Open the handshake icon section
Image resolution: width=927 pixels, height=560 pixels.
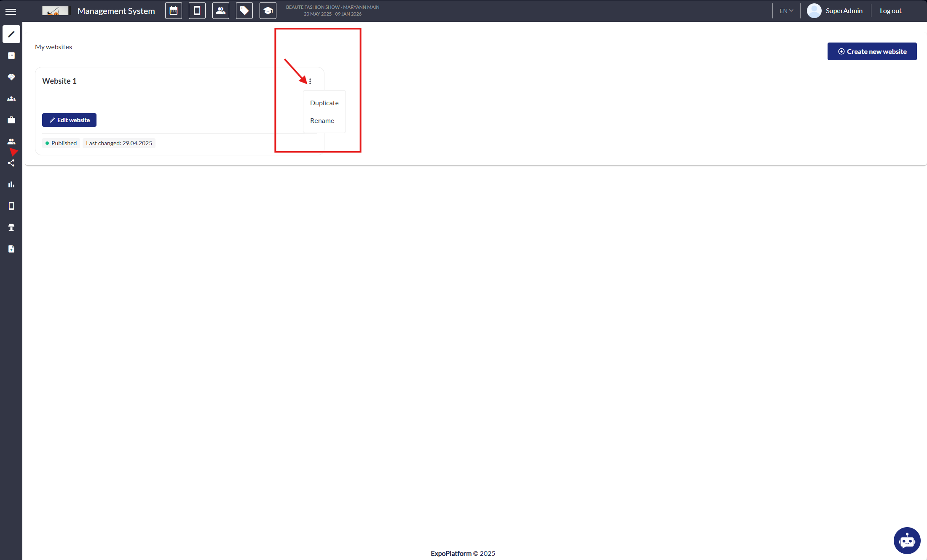pyautogui.click(x=11, y=77)
